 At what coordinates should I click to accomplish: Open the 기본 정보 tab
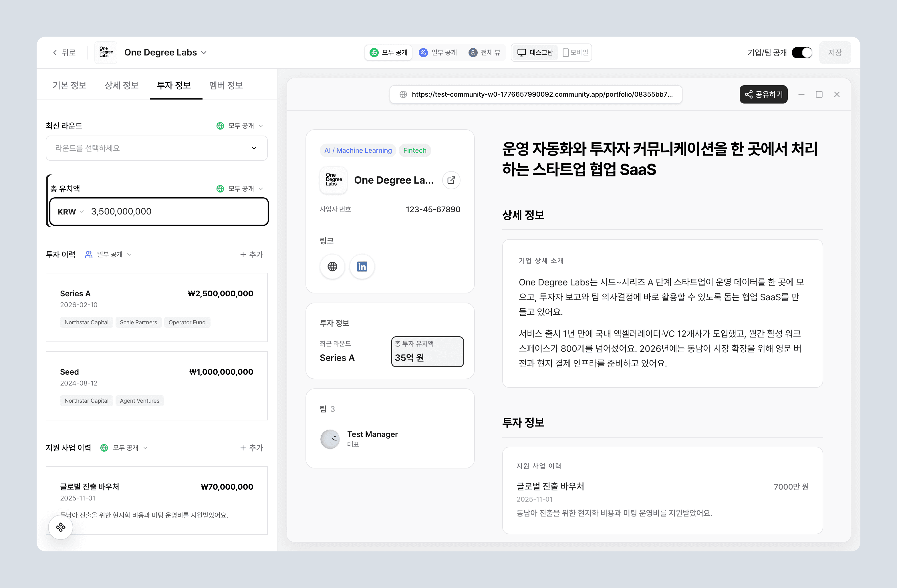tap(69, 85)
